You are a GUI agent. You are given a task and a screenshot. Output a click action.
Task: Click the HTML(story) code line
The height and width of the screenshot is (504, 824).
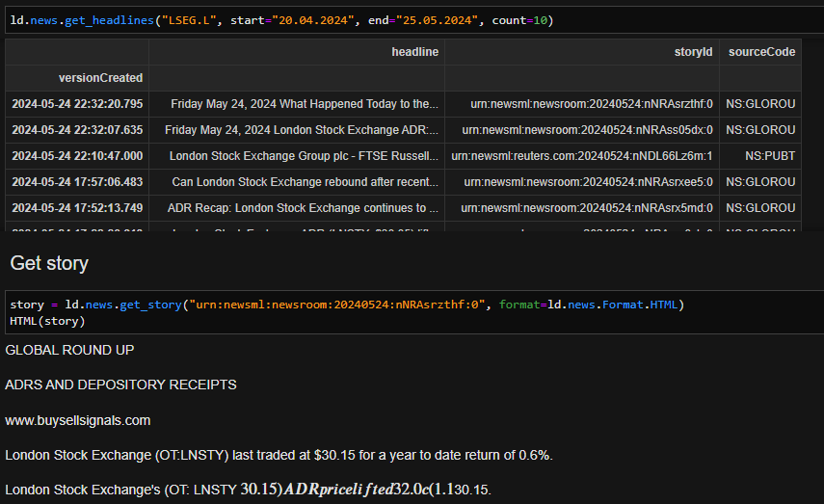pos(47,321)
